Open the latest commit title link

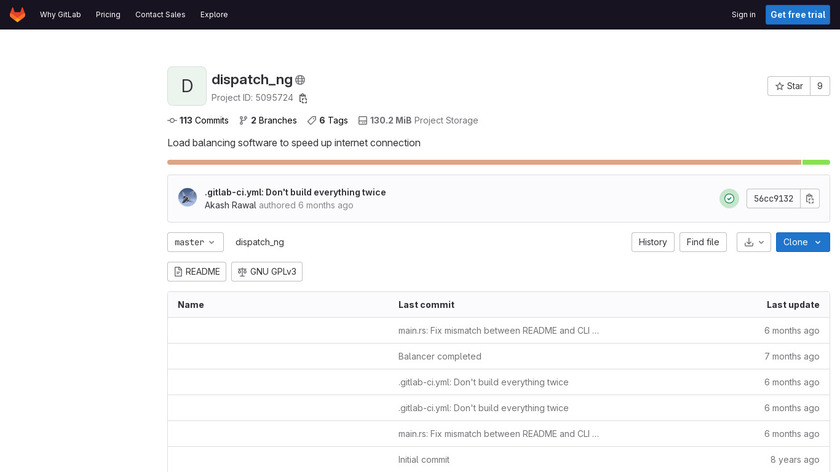coord(295,192)
